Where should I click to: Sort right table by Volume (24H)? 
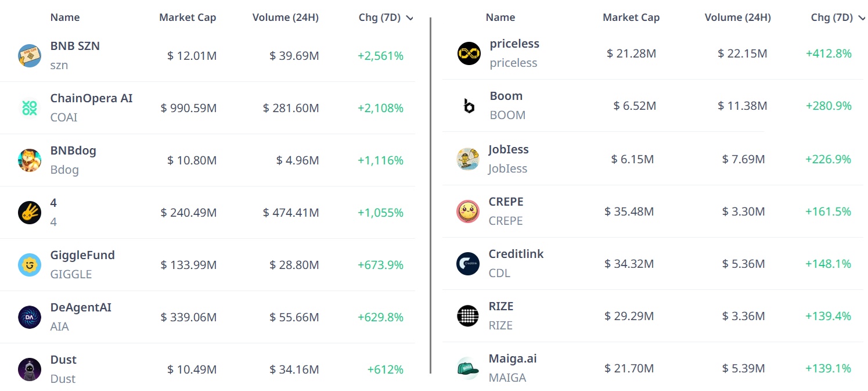737,17
